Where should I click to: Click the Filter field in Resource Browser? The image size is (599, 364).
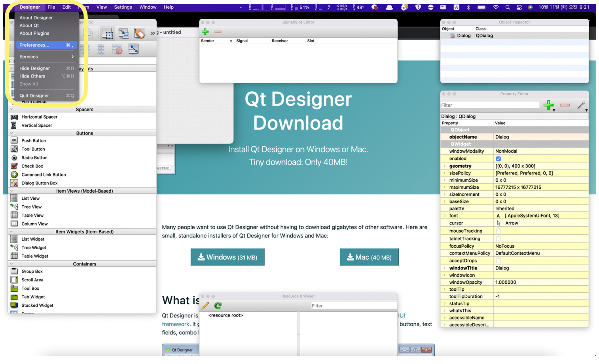[x=354, y=306]
